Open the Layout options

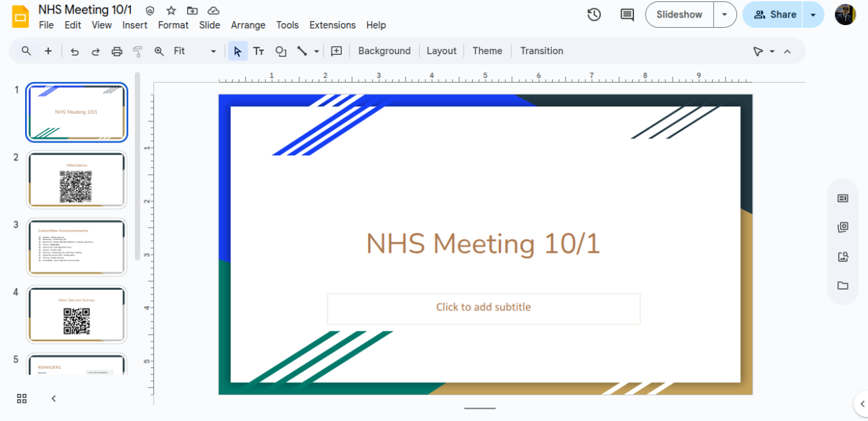tap(441, 51)
